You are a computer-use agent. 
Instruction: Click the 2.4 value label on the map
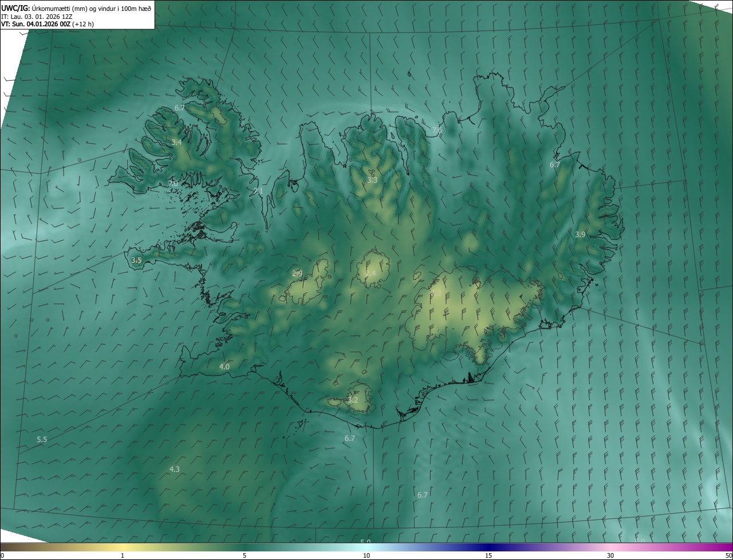(371, 274)
